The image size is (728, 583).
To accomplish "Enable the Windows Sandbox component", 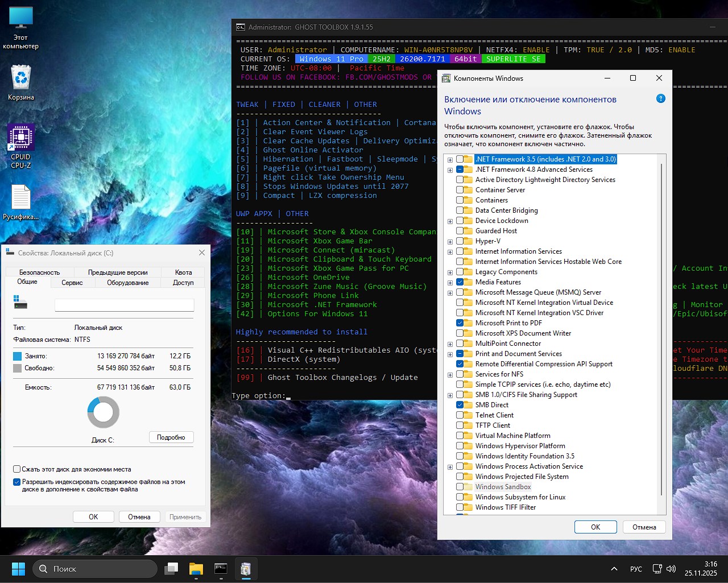I will (x=460, y=487).
